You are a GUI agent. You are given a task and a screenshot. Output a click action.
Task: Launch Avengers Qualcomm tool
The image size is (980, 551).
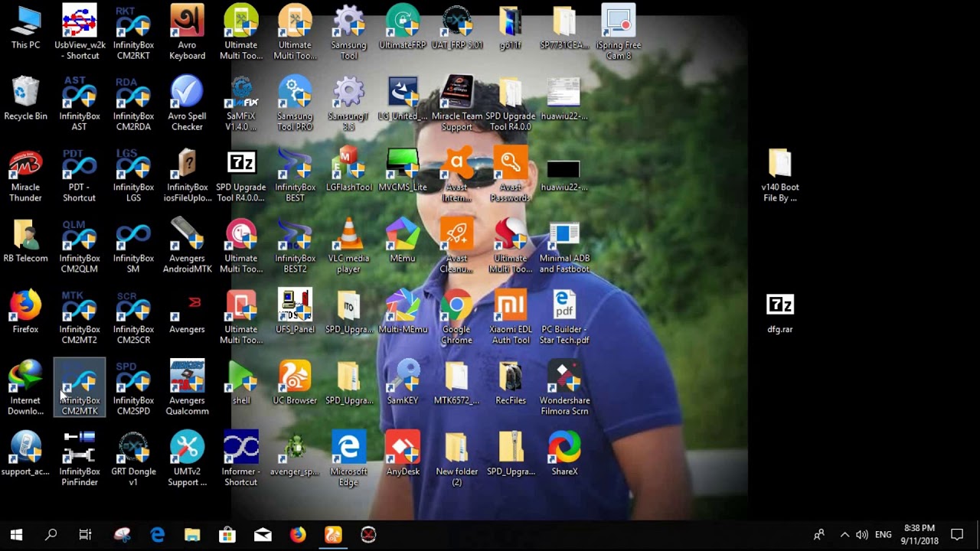187,389
